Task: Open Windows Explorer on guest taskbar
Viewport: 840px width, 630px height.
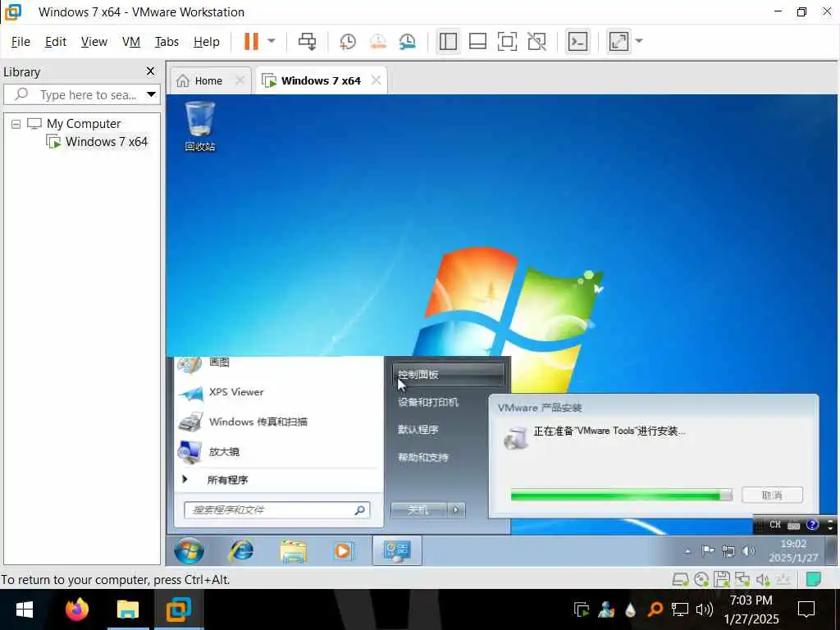Action: click(x=293, y=551)
